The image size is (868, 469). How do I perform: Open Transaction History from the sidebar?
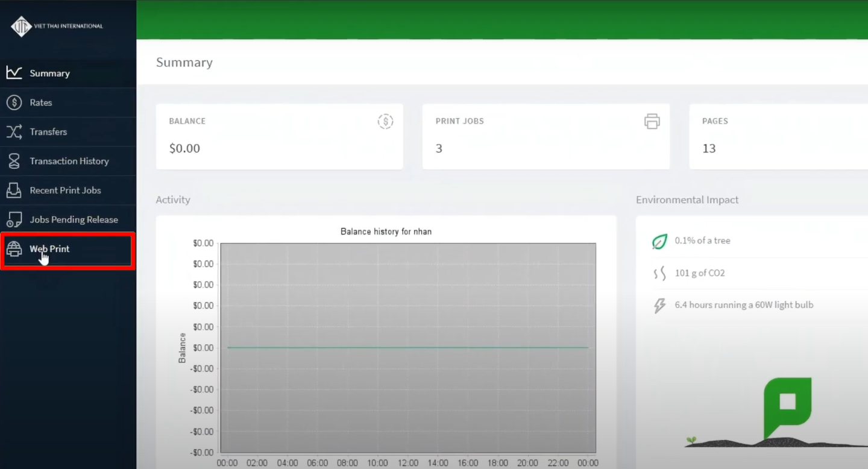tap(69, 161)
